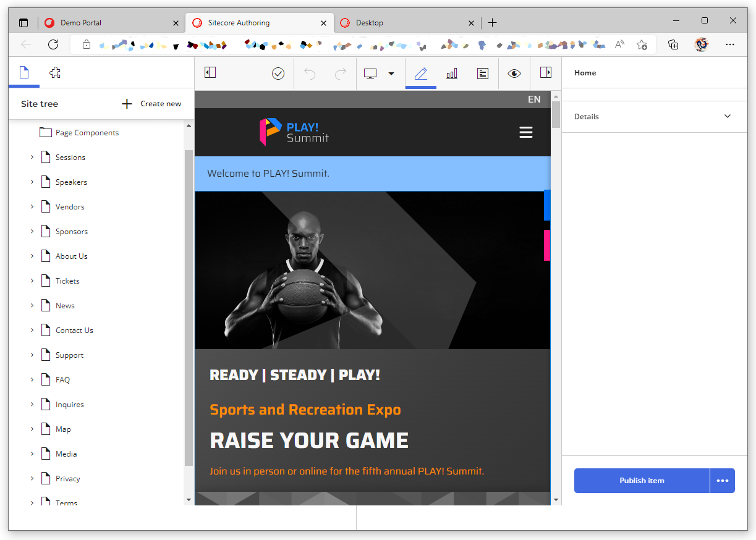Open browser Settings and more menu
This screenshot has width=756, height=540.
730,44
